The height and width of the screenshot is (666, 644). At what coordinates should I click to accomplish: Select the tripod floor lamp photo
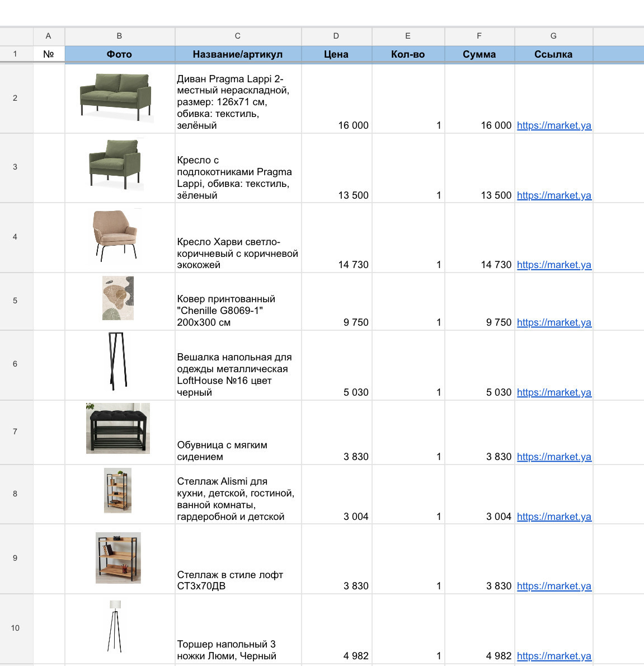[x=115, y=626]
